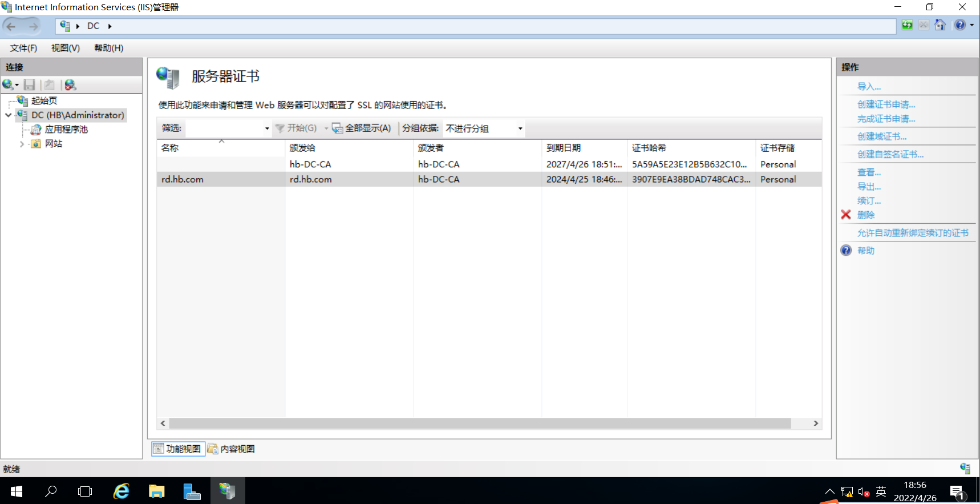Click the scroll left arrow of certificate list
The image size is (980, 504).
[163, 423]
